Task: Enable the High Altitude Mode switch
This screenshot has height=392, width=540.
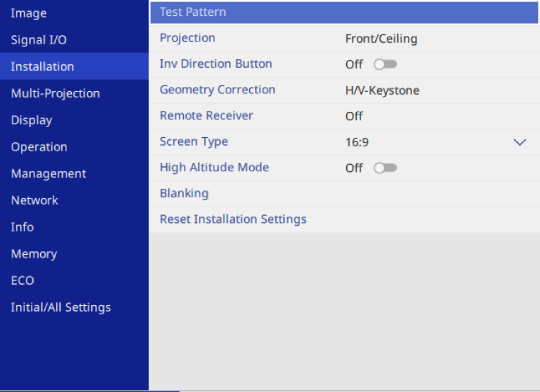Action: 385,168
